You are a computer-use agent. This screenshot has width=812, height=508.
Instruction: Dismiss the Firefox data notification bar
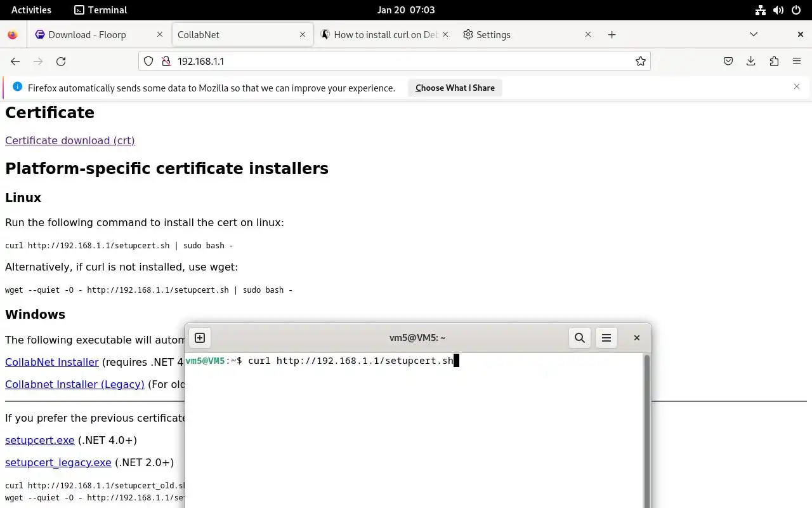[797, 87]
